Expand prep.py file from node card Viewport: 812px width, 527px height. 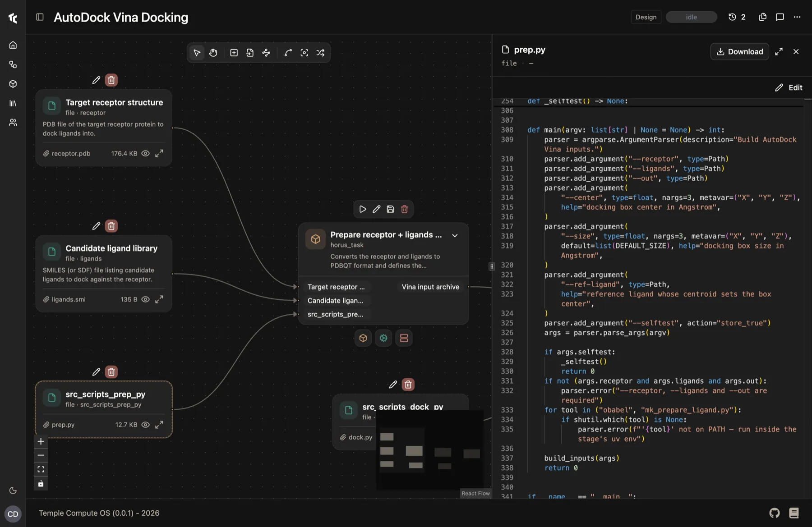pyautogui.click(x=159, y=425)
